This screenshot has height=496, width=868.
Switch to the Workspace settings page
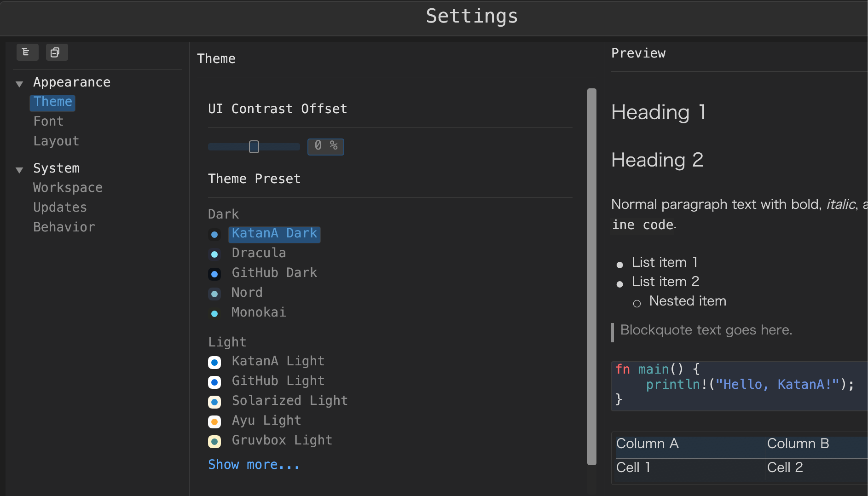[x=68, y=187]
